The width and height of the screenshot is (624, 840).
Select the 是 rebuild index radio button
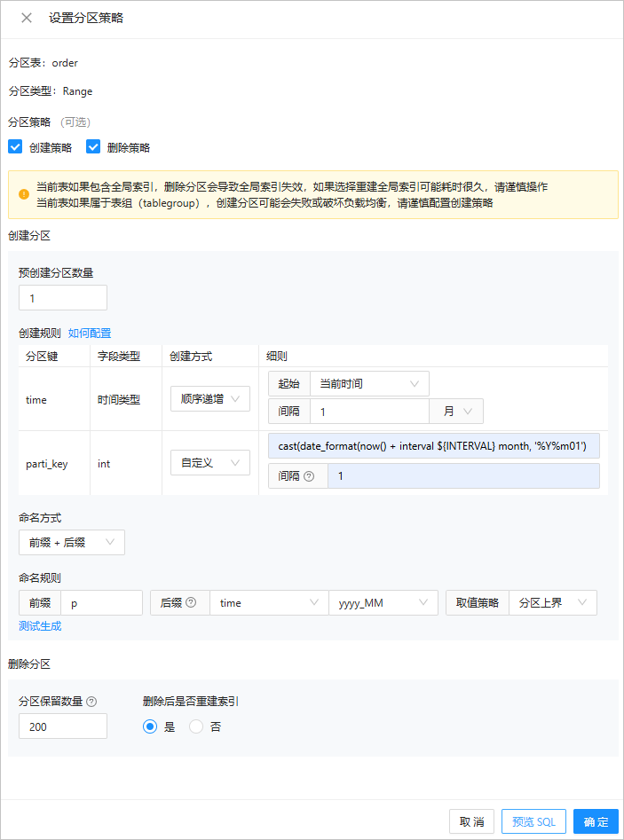[150, 727]
